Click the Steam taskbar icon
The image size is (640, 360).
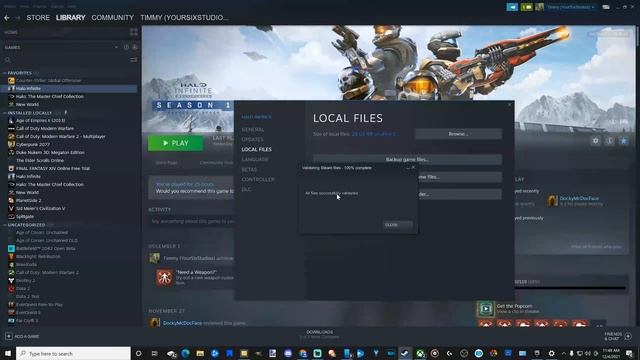pyautogui.click(x=404, y=353)
